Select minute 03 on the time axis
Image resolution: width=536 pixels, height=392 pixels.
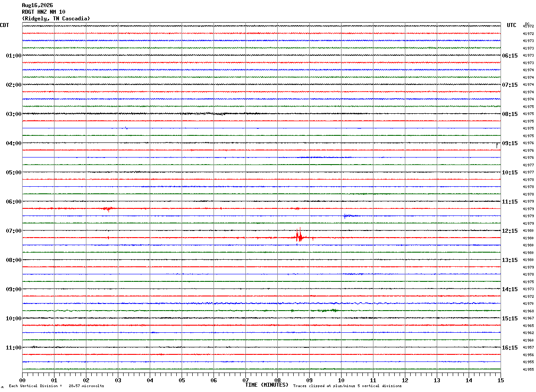click(x=118, y=380)
